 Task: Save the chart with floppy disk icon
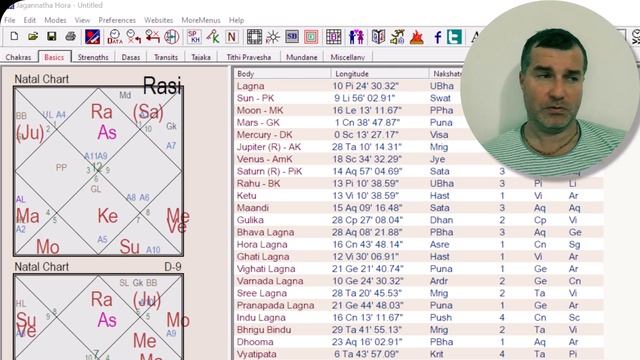(52, 37)
